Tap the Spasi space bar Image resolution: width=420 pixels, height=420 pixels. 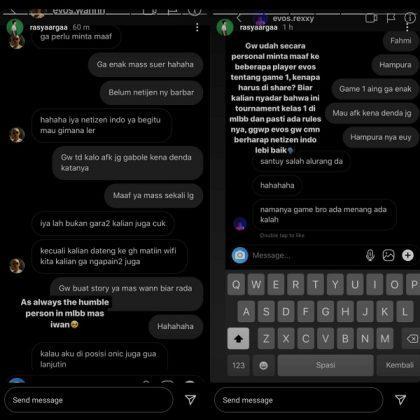pyautogui.click(x=325, y=365)
